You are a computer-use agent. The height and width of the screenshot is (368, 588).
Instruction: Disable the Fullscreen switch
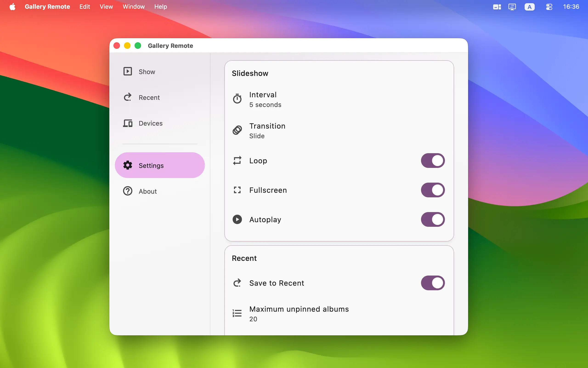pyautogui.click(x=433, y=190)
